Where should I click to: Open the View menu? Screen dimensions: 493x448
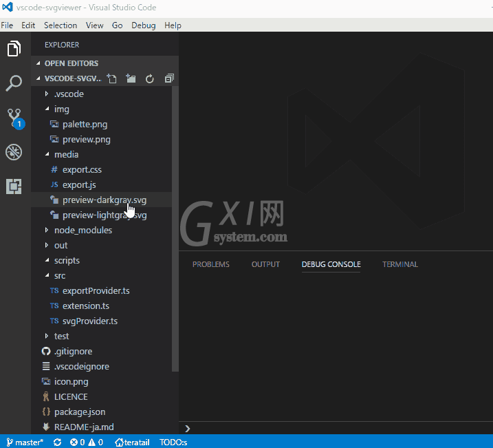[x=95, y=25]
